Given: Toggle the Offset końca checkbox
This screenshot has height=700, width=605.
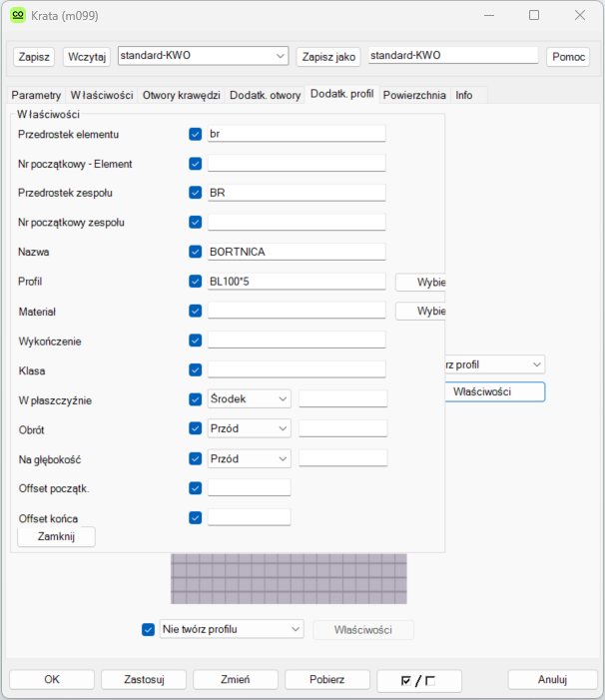Looking at the screenshot, I should pos(196,518).
